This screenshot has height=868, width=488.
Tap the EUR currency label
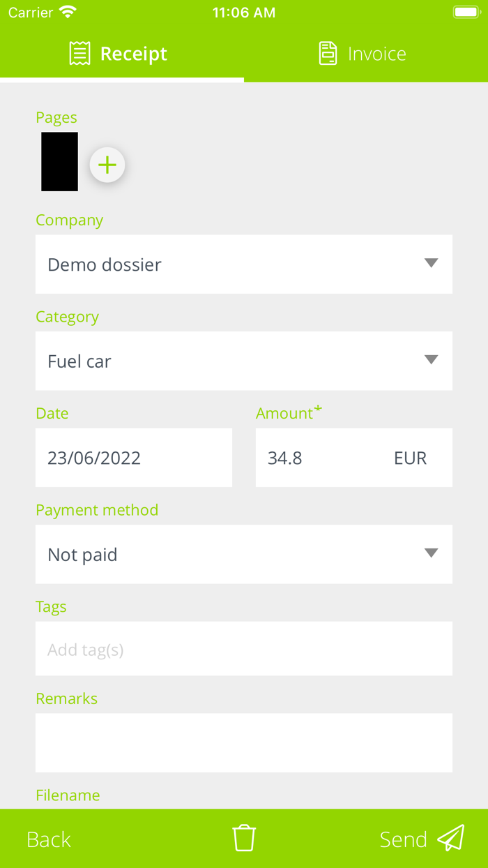point(410,458)
